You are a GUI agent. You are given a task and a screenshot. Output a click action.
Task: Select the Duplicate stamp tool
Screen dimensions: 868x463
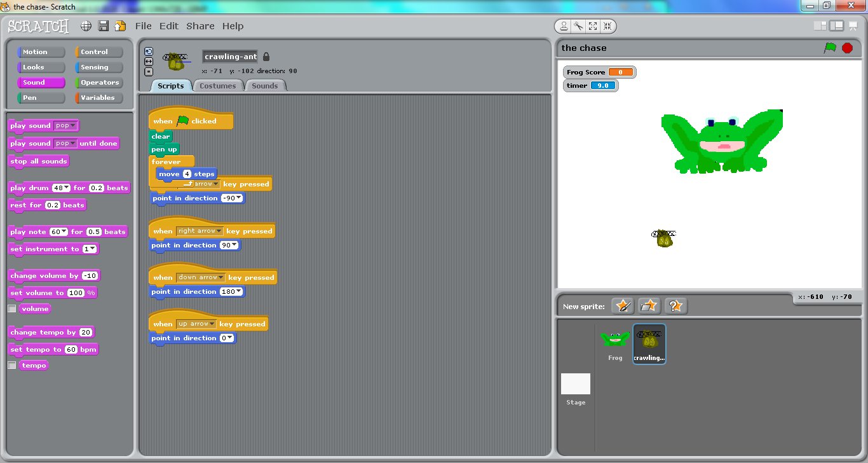click(564, 26)
